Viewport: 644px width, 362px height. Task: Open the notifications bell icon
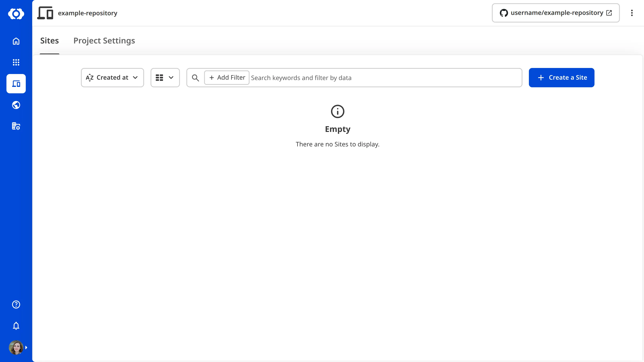click(16, 326)
